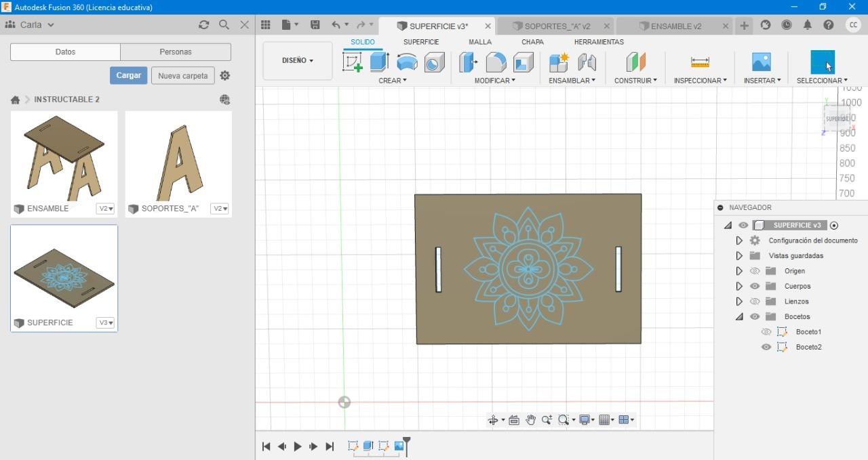This screenshot has height=460, width=868.
Task: Switch to the CHAPA toolbar tab
Action: coord(532,42)
